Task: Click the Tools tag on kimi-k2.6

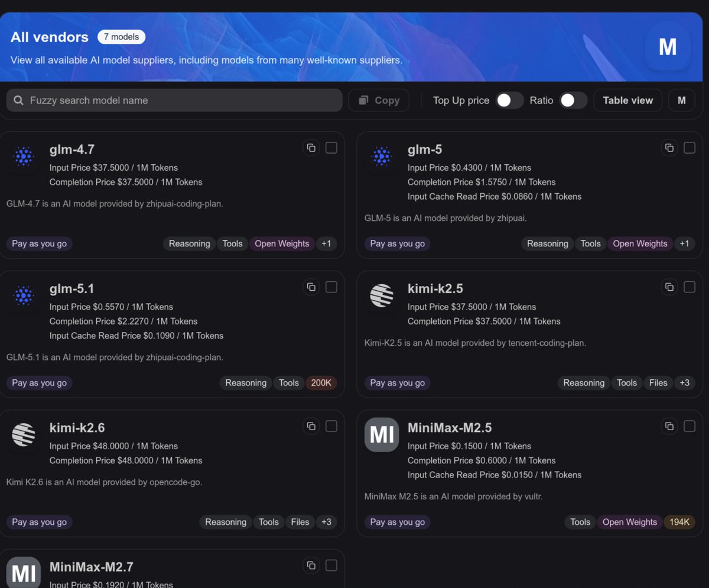Action: coord(269,522)
